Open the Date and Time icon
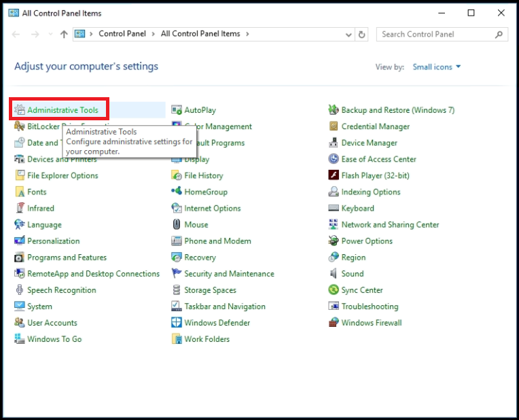This screenshot has height=420, width=519. [x=20, y=143]
